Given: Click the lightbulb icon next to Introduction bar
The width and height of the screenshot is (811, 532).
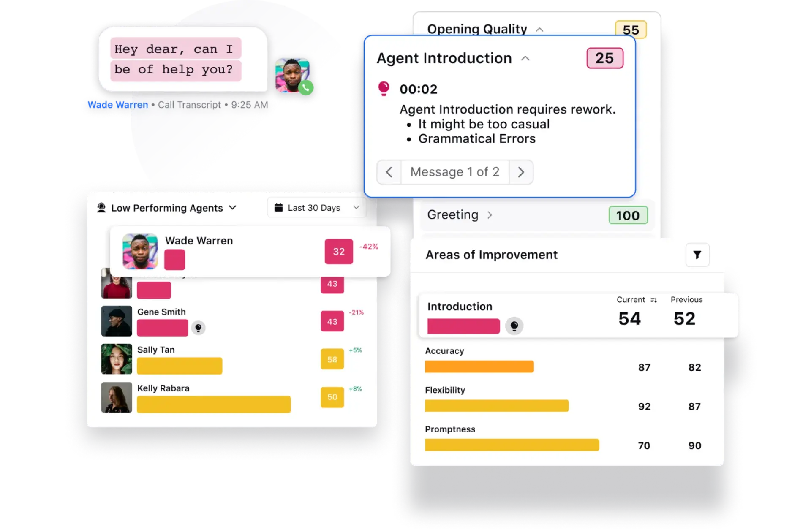Looking at the screenshot, I should [x=512, y=326].
